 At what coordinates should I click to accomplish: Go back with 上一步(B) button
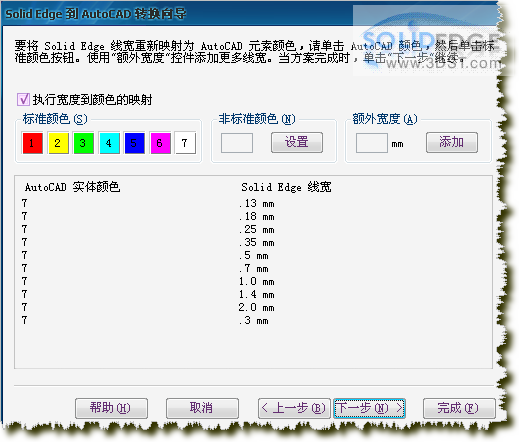(x=294, y=408)
